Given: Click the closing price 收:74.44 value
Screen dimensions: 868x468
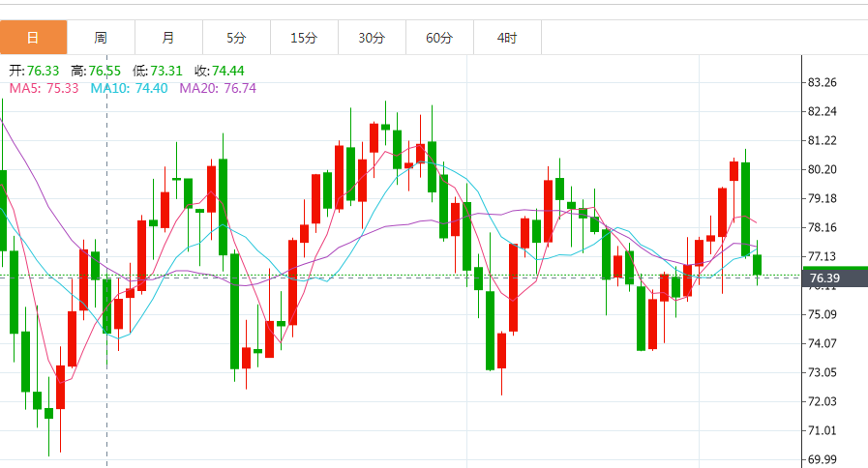Looking at the screenshot, I should click(x=220, y=71).
